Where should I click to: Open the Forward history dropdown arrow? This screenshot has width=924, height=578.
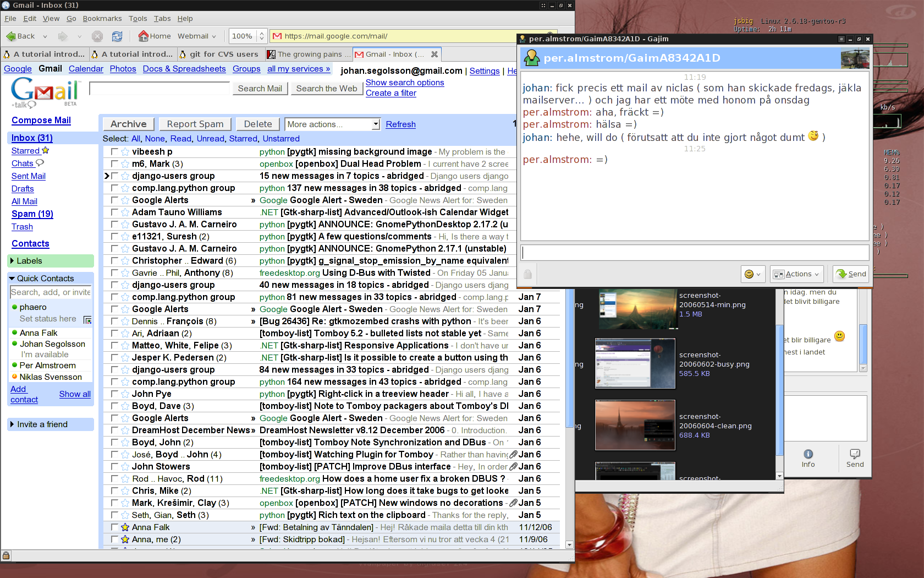[79, 36]
